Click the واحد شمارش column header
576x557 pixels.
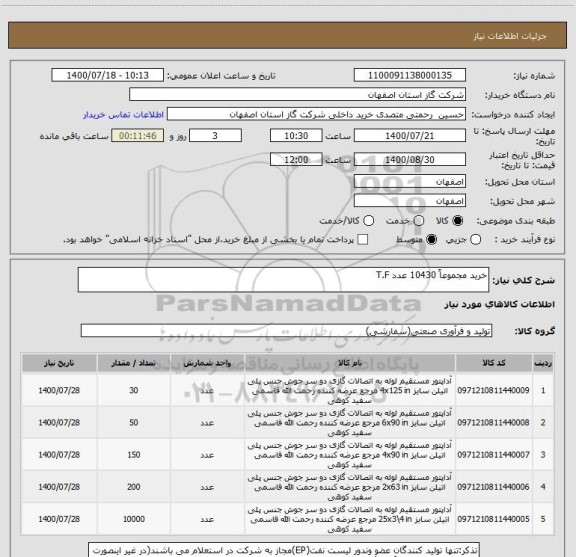207,363
